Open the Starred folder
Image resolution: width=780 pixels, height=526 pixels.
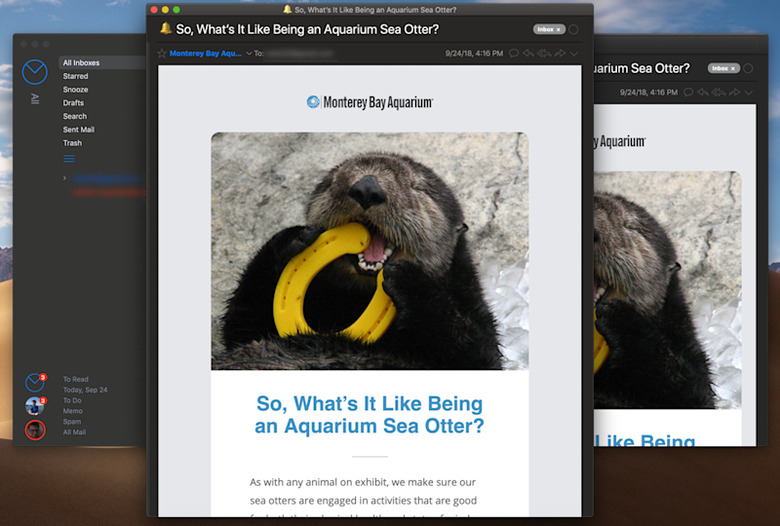76,76
